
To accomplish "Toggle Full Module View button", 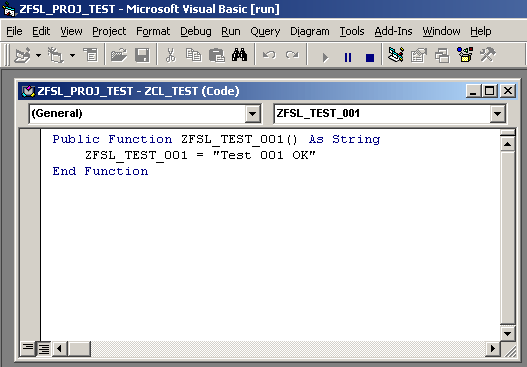I will click(x=43, y=348).
